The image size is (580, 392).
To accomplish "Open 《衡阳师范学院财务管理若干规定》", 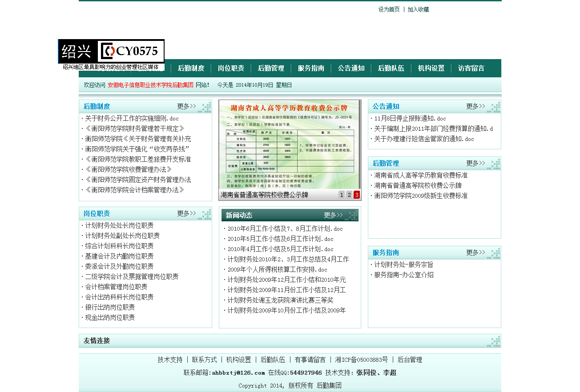I will (x=134, y=129).
